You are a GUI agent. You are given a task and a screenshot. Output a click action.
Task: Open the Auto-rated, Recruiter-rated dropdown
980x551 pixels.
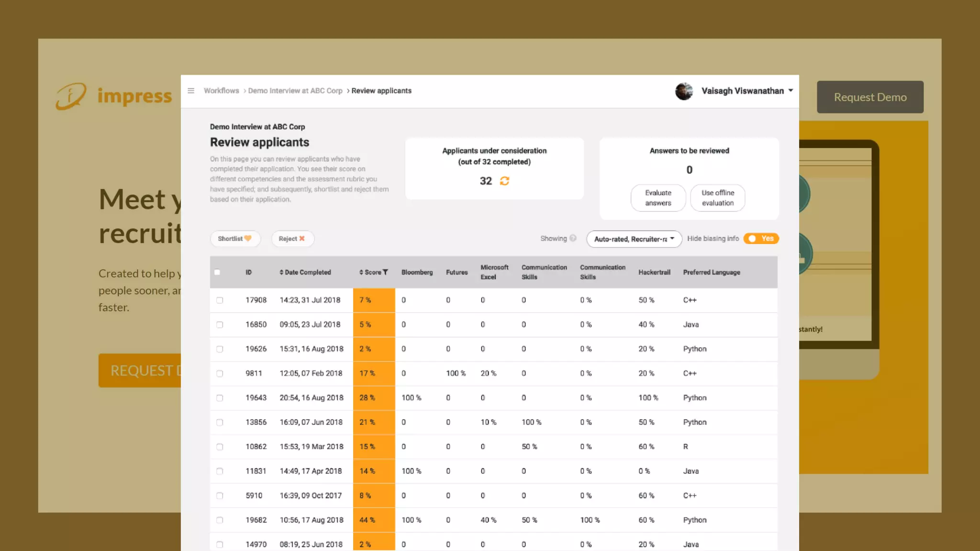[634, 239]
